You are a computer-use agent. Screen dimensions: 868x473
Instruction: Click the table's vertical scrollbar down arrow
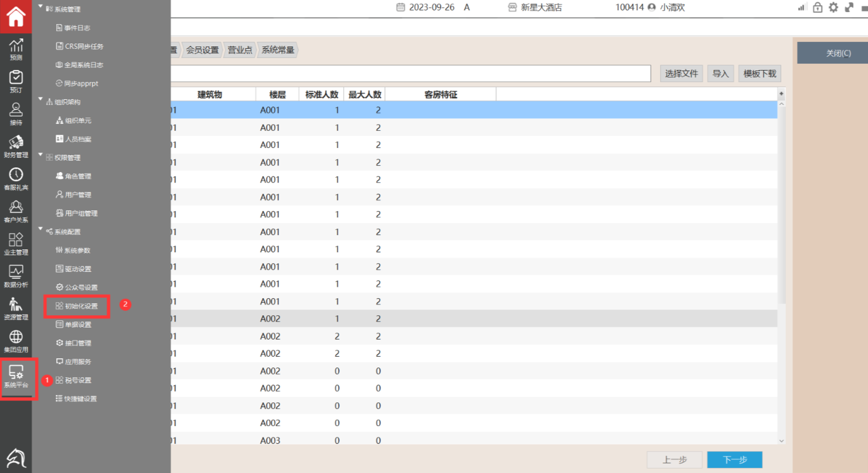[x=781, y=440]
